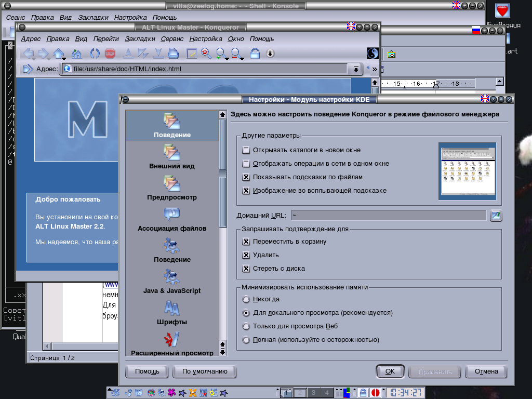Viewport: 532px width, 399px height.
Task: Click the round down-arrow icon in Konqueror toolbar
Action: [270, 54]
